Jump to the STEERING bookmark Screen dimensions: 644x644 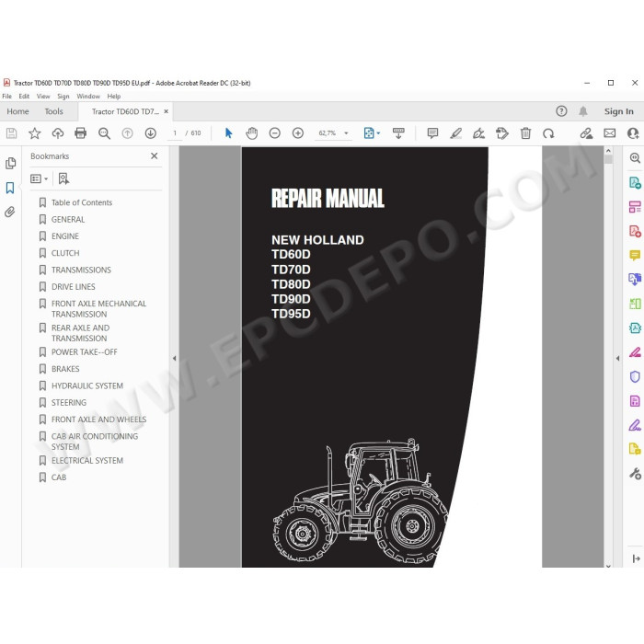[69, 403]
